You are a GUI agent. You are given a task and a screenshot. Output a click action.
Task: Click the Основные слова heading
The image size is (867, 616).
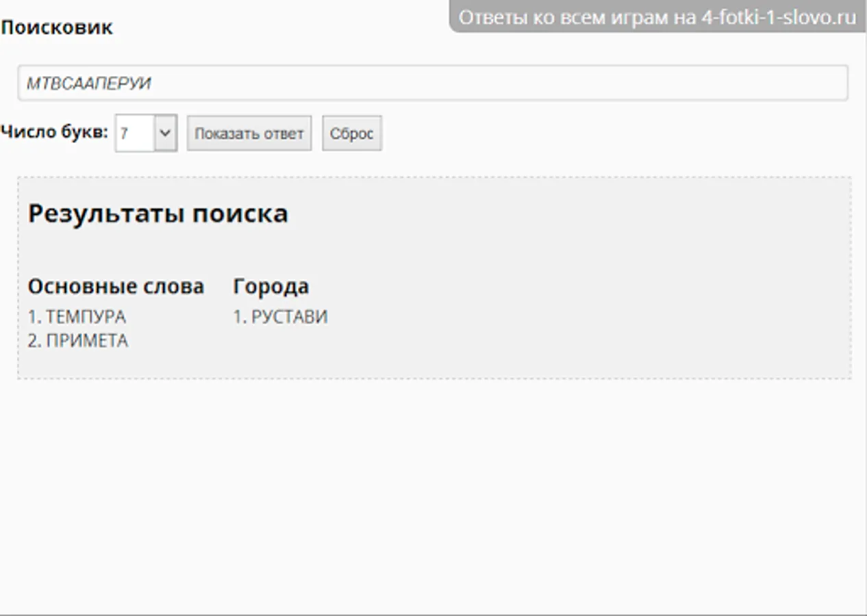coord(116,286)
